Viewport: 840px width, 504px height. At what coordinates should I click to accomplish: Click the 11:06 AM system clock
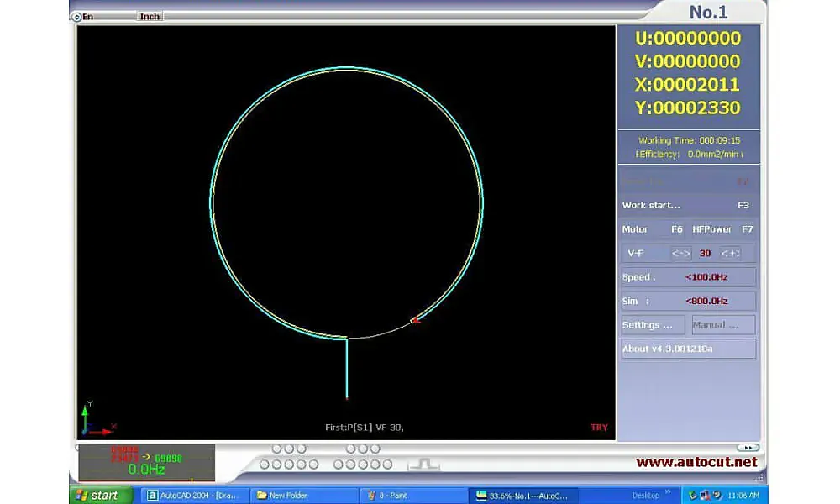tap(743, 496)
